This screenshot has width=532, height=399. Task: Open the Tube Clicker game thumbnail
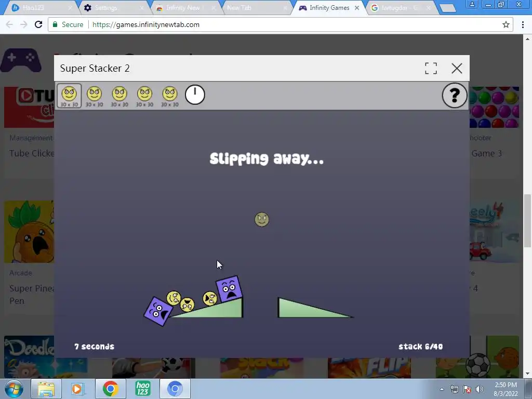click(29, 107)
